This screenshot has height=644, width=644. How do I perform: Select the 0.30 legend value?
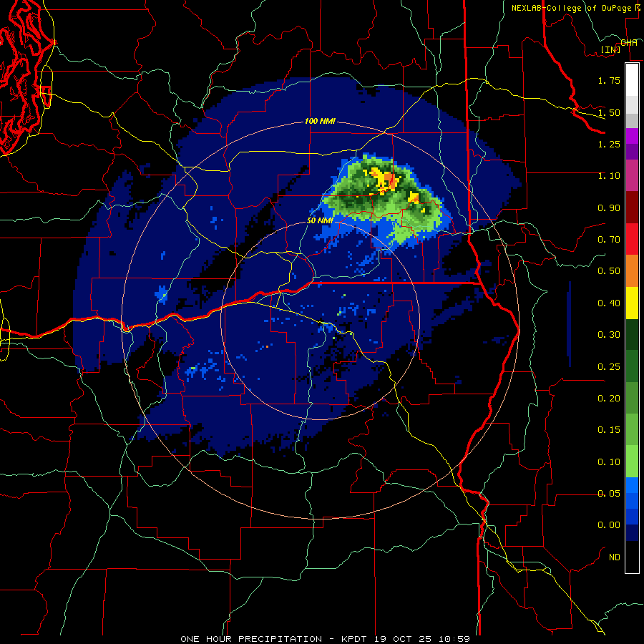click(x=609, y=335)
